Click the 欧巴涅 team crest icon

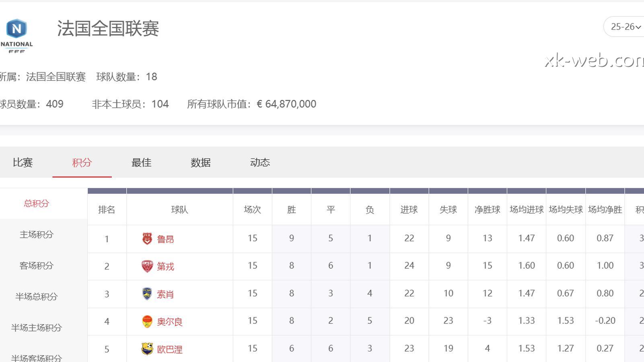[147, 349]
